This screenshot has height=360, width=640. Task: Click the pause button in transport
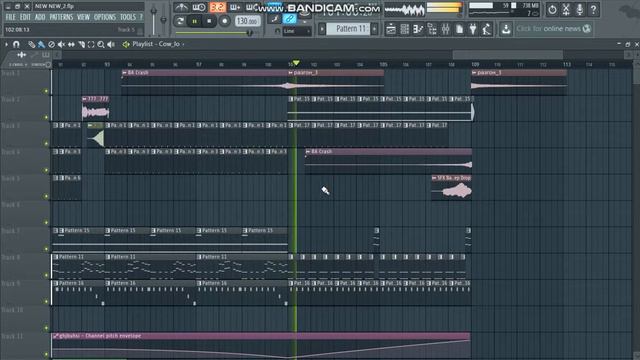[x=195, y=21]
